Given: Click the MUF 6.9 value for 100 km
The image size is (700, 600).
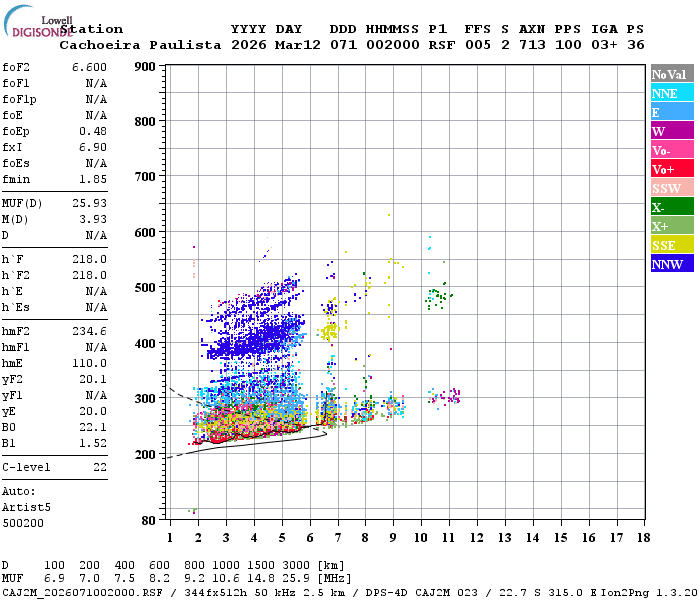Looking at the screenshot, I should pyautogui.click(x=54, y=579).
